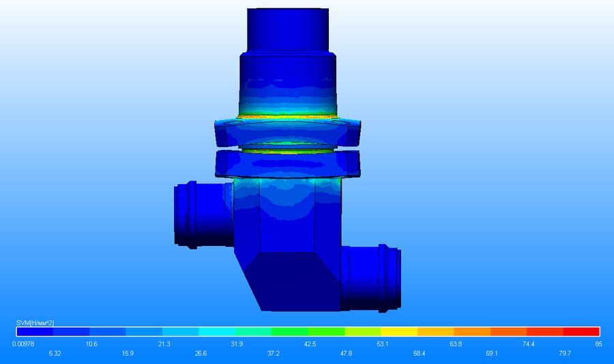The width and height of the screenshot is (614, 364).
Task: Click the left threaded port of the model
Action: point(203,215)
